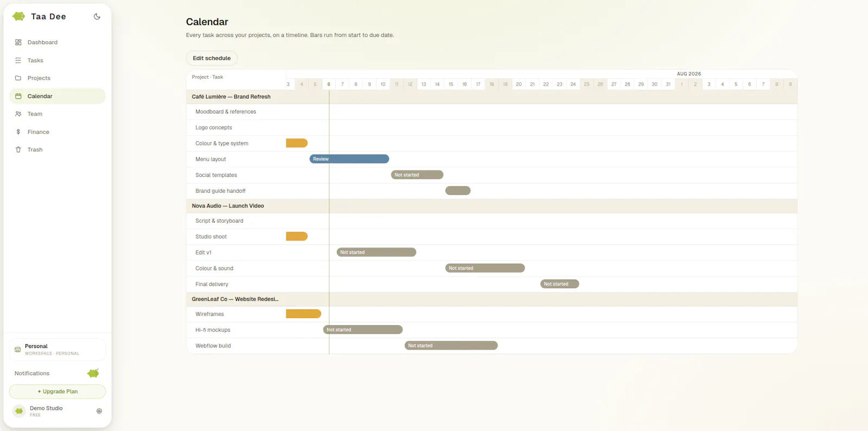868x431 pixels.
Task: Click the Calendar sidebar icon
Action: (x=18, y=96)
